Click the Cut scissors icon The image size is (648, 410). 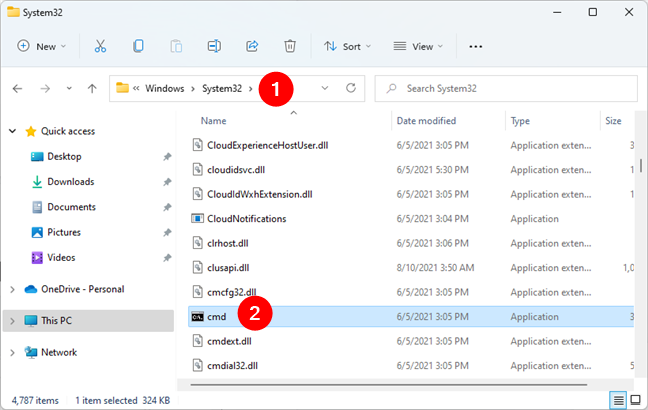coord(100,46)
